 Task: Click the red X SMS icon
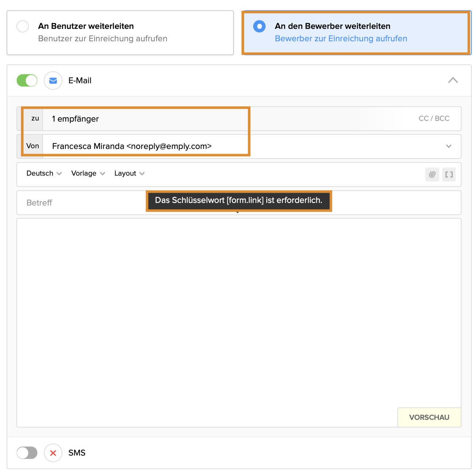pyautogui.click(x=53, y=453)
